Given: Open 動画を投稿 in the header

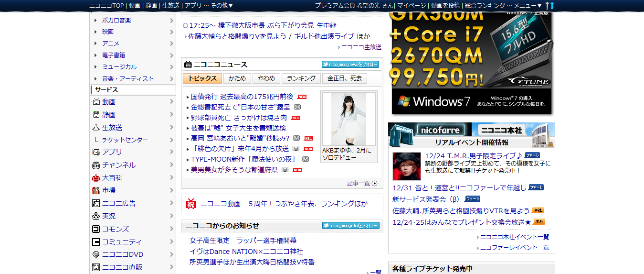Looking at the screenshot, I should (x=445, y=5).
